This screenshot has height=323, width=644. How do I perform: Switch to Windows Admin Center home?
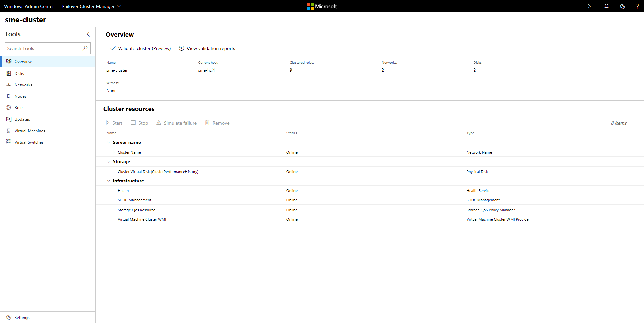tap(29, 6)
